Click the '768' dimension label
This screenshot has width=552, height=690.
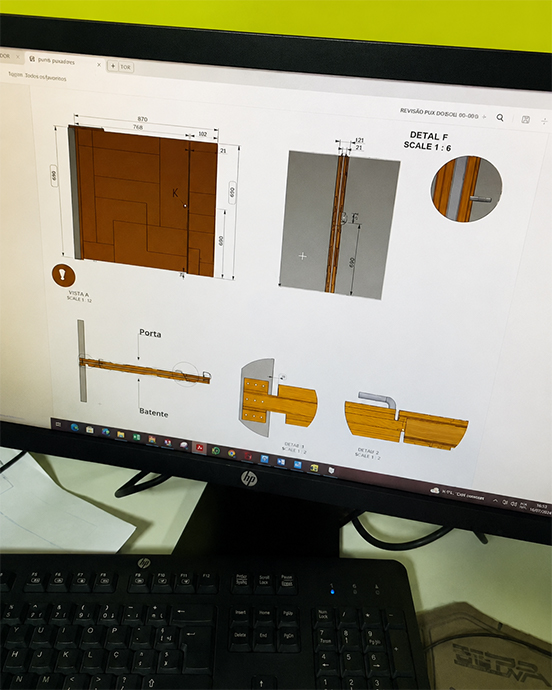coord(138,127)
